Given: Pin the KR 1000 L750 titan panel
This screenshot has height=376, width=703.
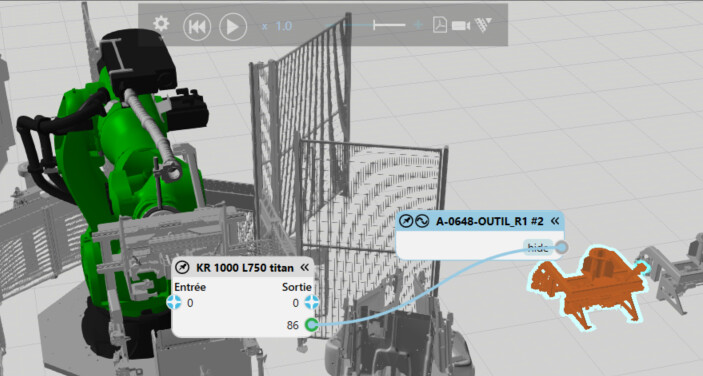Looking at the screenshot, I should 182,268.
